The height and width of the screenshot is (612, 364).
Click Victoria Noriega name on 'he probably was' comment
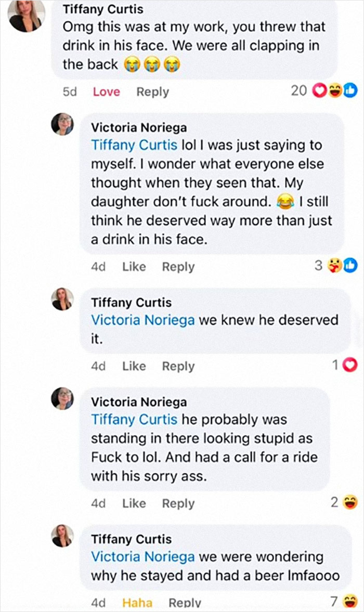(x=139, y=402)
